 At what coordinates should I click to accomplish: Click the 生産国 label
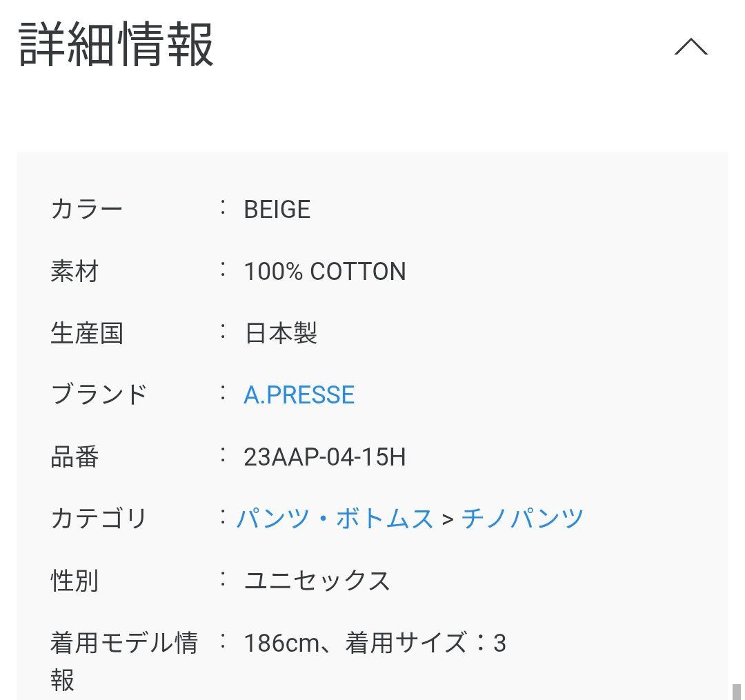pos(87,333)
